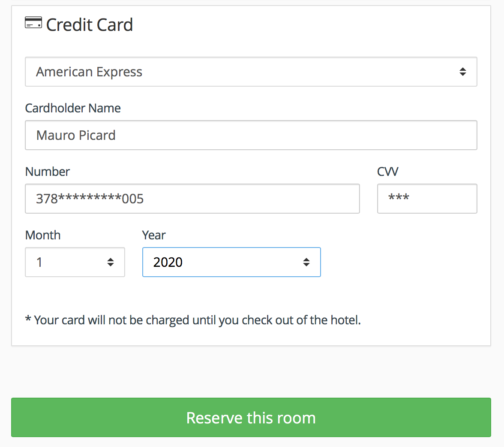
Task: Click the Credit Card heading text
Action: click(89, 25)
